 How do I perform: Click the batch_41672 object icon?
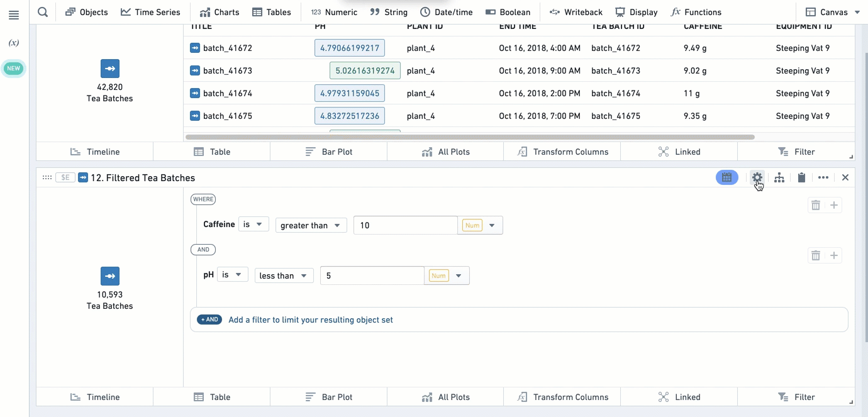click(195, 48)
